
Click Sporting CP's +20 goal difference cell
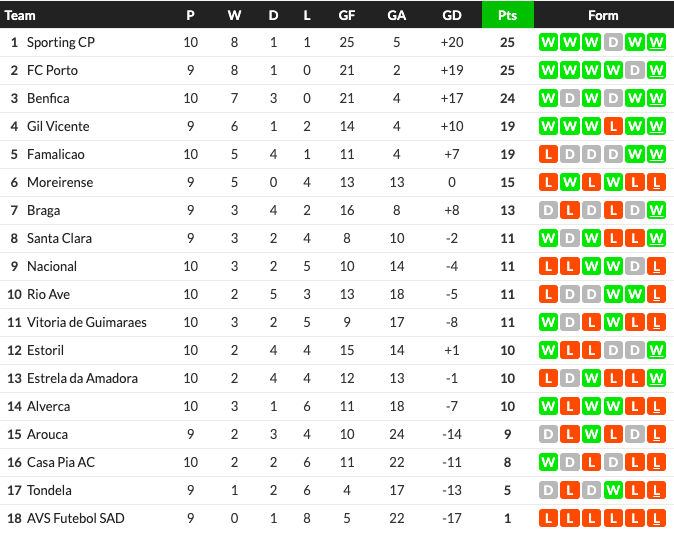pos(451,43)
